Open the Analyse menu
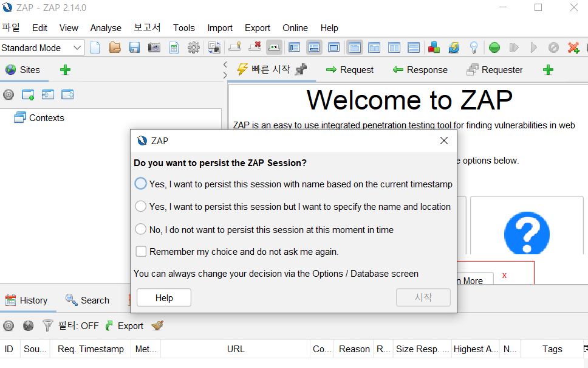 tap(106, 28)
